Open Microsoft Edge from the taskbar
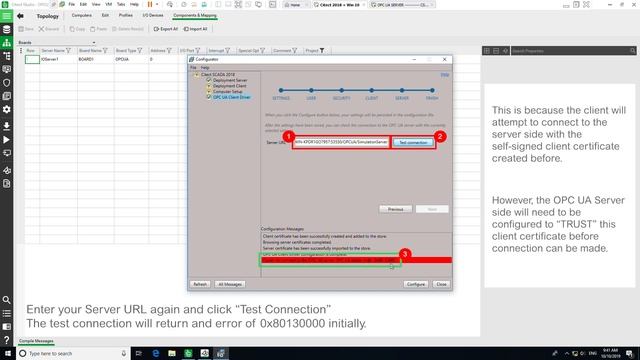Viewport: 640px width, 360px height. click(156, 353)
